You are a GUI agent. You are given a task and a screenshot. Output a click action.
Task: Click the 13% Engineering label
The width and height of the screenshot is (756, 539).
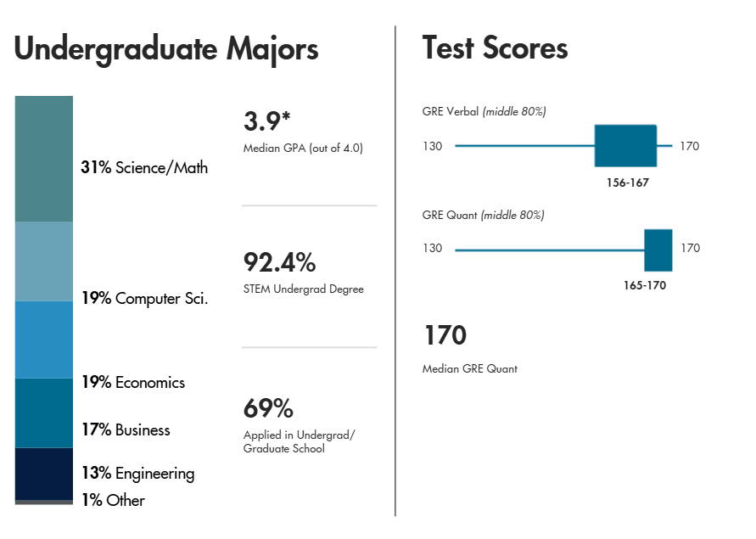pos(138,474)
